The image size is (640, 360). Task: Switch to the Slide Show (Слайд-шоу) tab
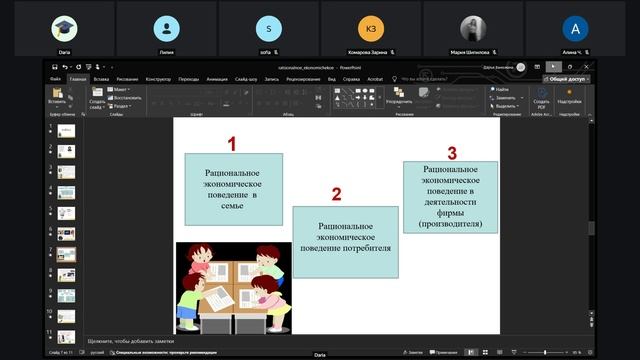tap(246, 79)
